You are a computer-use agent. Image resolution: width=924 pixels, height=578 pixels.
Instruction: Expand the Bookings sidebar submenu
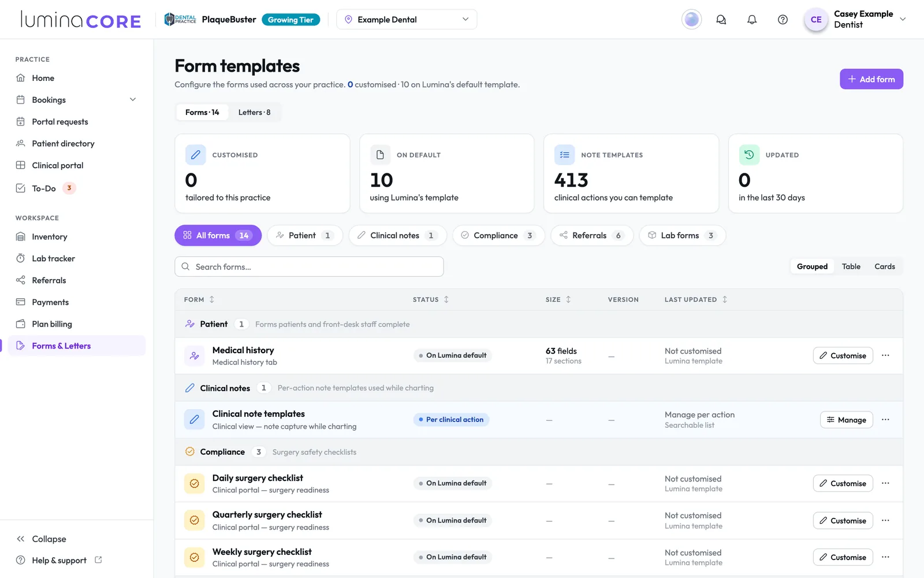point(133,100)
